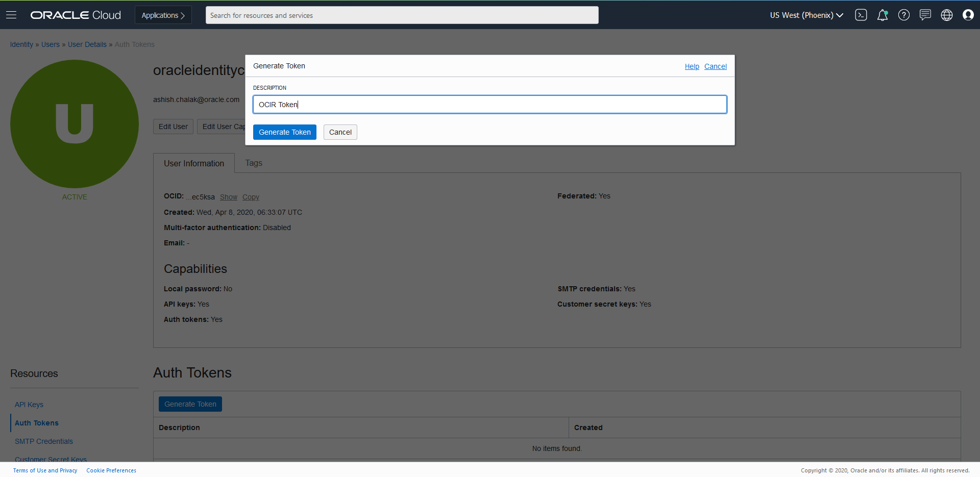This screenshot has width=980, height=477.
Task: Focus the resources and services search box
Action: coord(402,15)
